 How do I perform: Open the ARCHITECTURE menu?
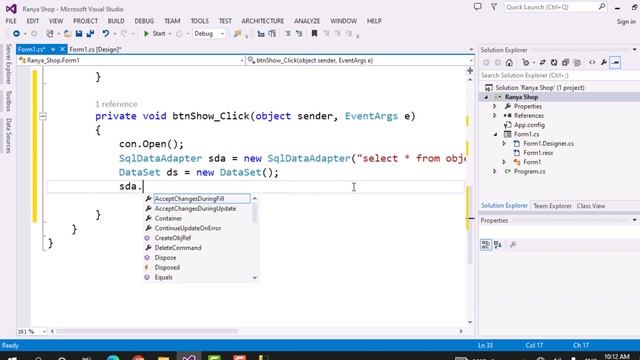262,21
